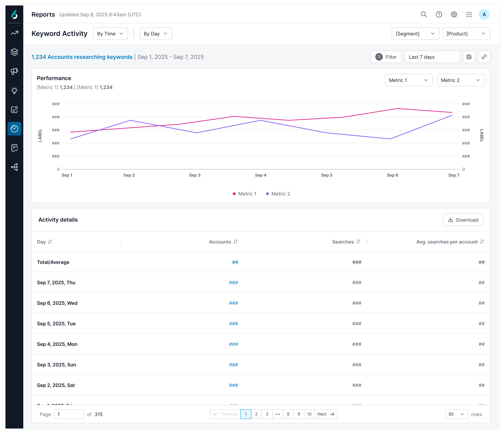The width and height of the screenshot is (504, 434).
Task: Open the trends analytics icon in the sidebar
Action: (x=15, y=33)
